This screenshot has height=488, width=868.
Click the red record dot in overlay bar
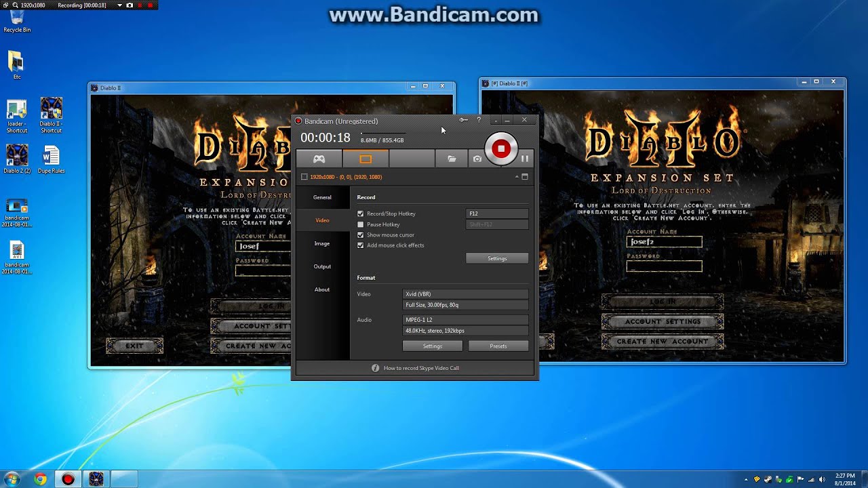click(x=150, y=5)
